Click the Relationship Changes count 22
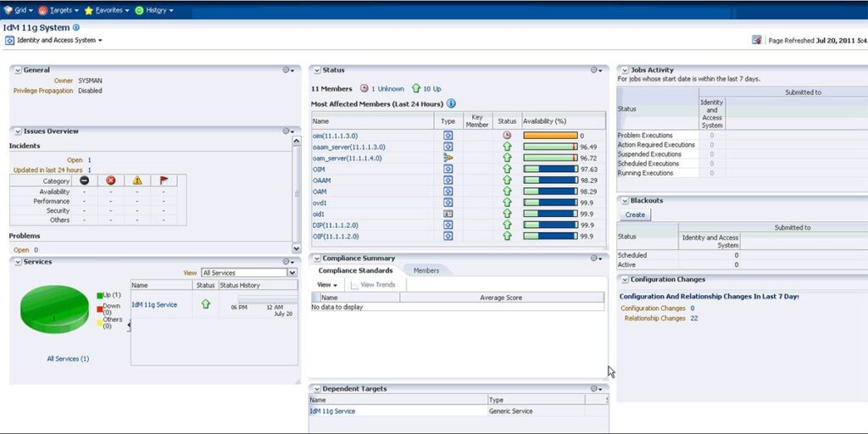This screenshot has width=868, height=434. 694,319
